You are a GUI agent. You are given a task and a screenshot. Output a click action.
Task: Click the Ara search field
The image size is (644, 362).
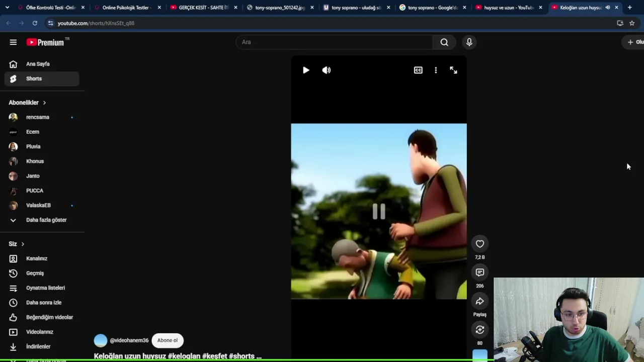pyautogui.click(x=334, y=42)
